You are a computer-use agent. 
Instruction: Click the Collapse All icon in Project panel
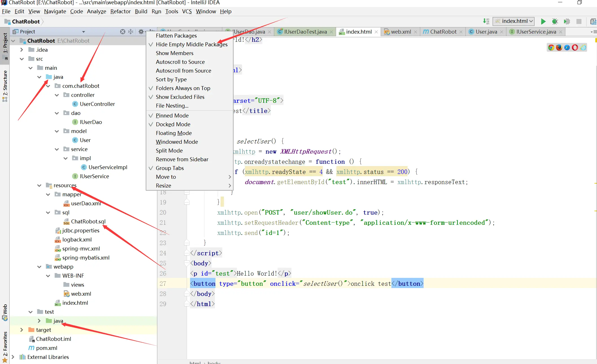click(130, 32)
